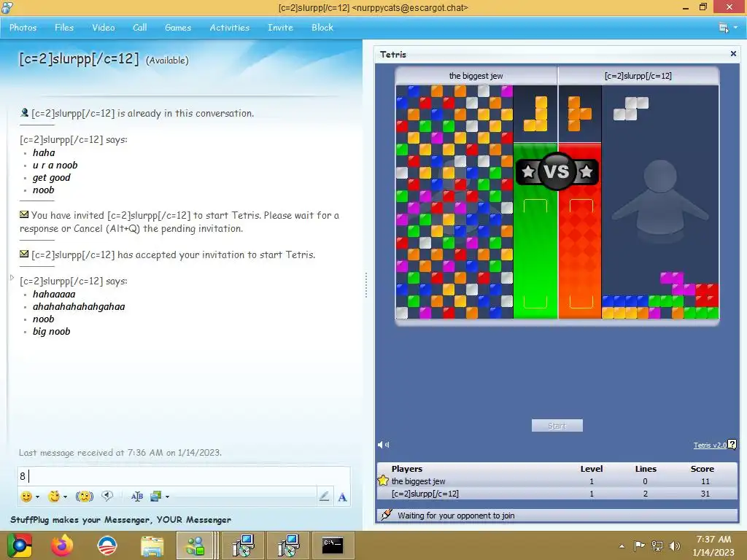Click the [c=2]slurpp[/c=12] tab above Tetris board
747x560 pixels.
(638, 76)
